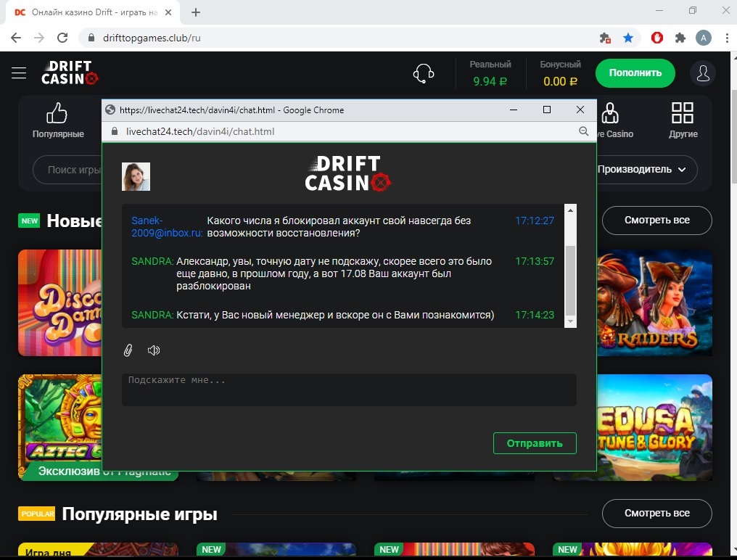Click the Поиск игры search field
This screenshot has height=560, width=737.
(x=67, y=170)
